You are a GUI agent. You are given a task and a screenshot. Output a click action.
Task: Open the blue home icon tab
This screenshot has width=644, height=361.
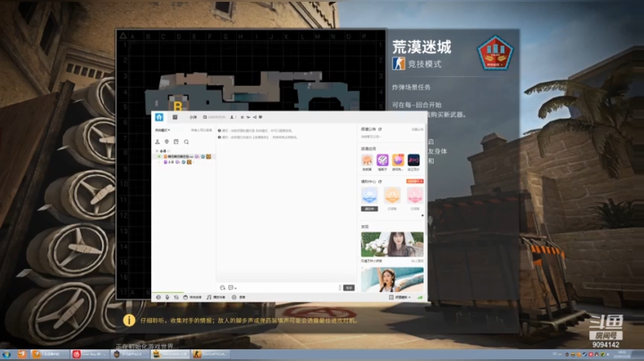[159, 117]
